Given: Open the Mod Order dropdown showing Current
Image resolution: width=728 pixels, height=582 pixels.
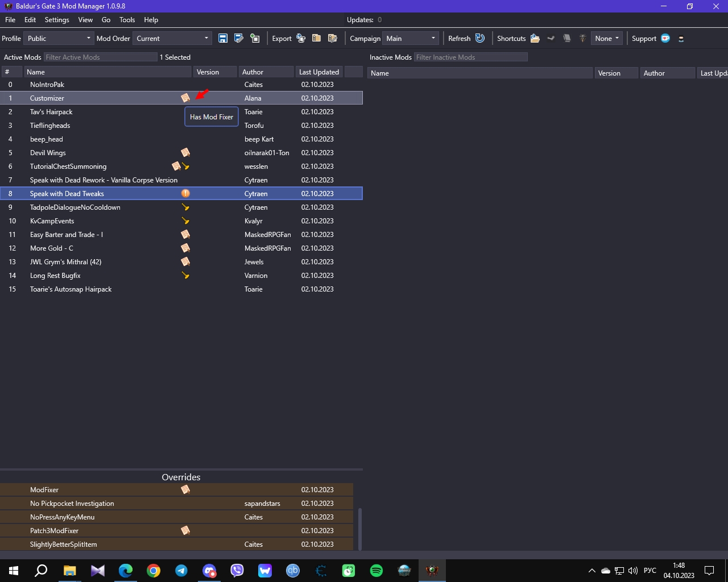Looking at the screenshot, I should pos(172,38).
